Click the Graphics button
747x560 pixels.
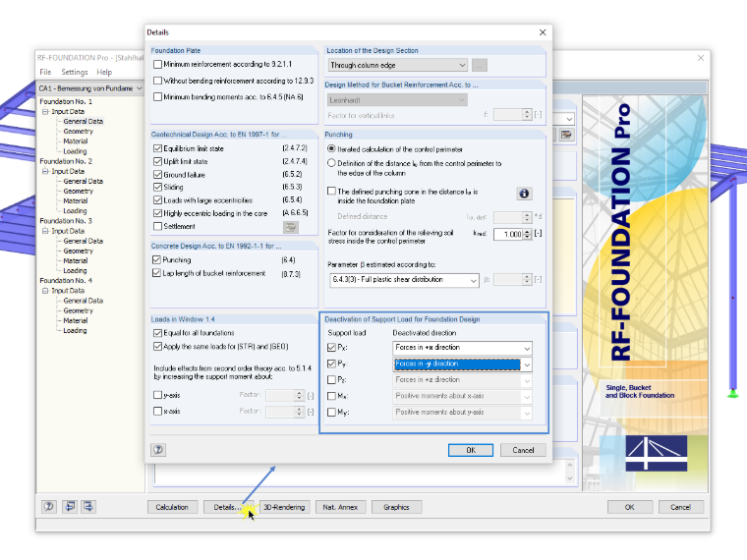pos(396,507)
